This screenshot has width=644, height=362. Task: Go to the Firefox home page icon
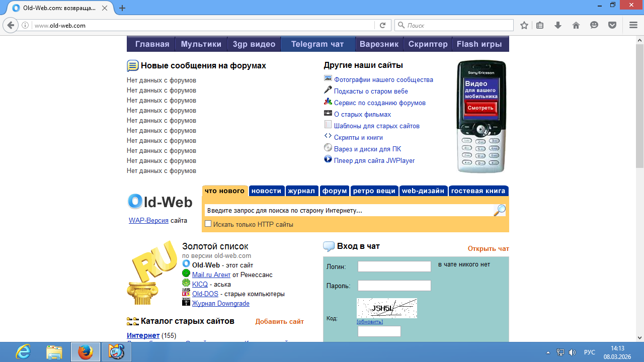pyautogui.click(x=576, y=25)
